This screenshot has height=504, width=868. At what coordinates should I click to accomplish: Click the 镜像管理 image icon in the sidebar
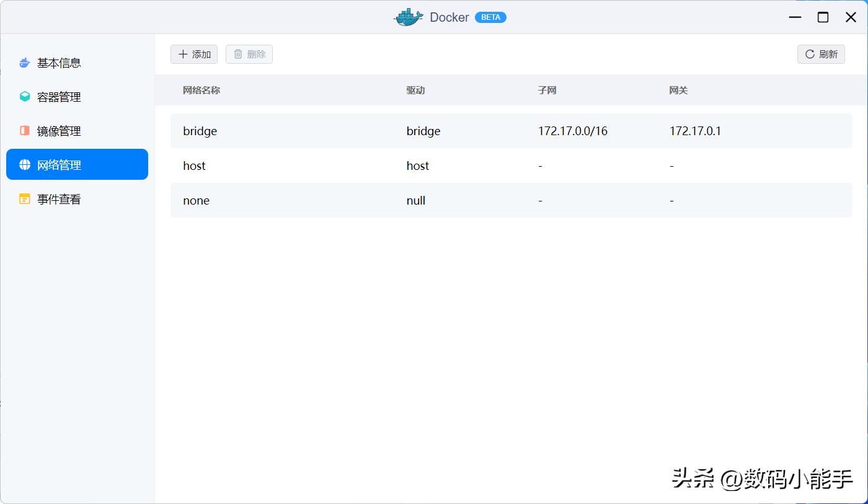click(x=24, y=130)
